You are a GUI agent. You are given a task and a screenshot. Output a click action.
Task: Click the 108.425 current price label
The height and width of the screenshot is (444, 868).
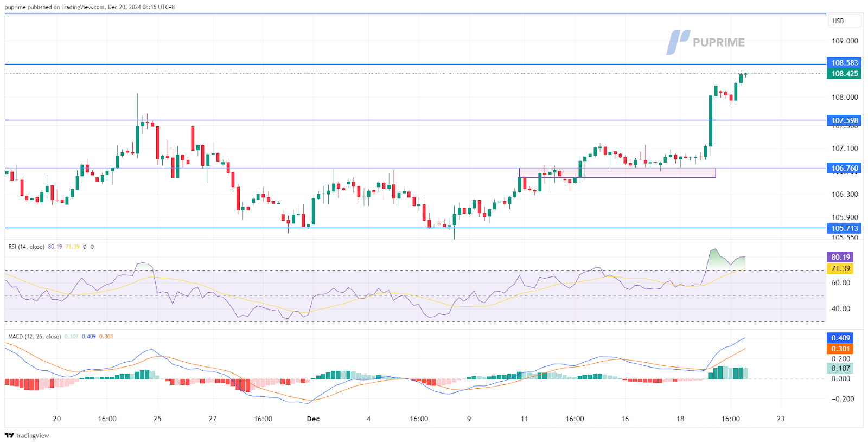[844, 74]
